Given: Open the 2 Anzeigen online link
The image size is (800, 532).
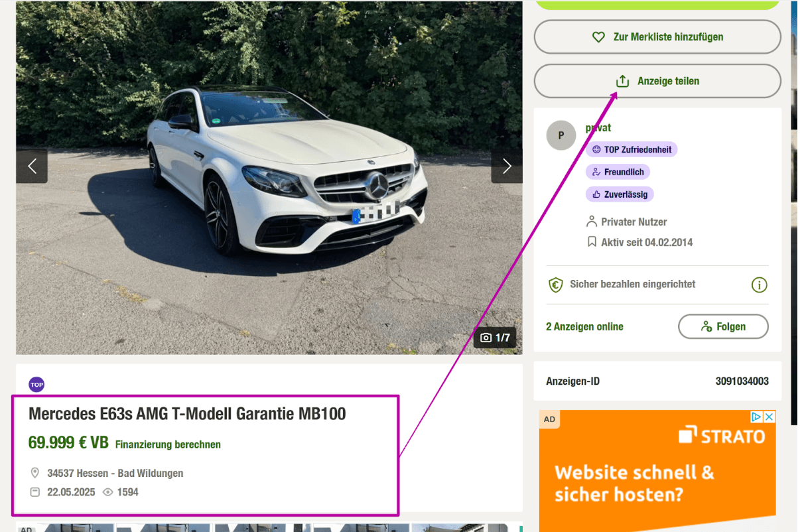Looking at the screenshot, I should 584,326.
